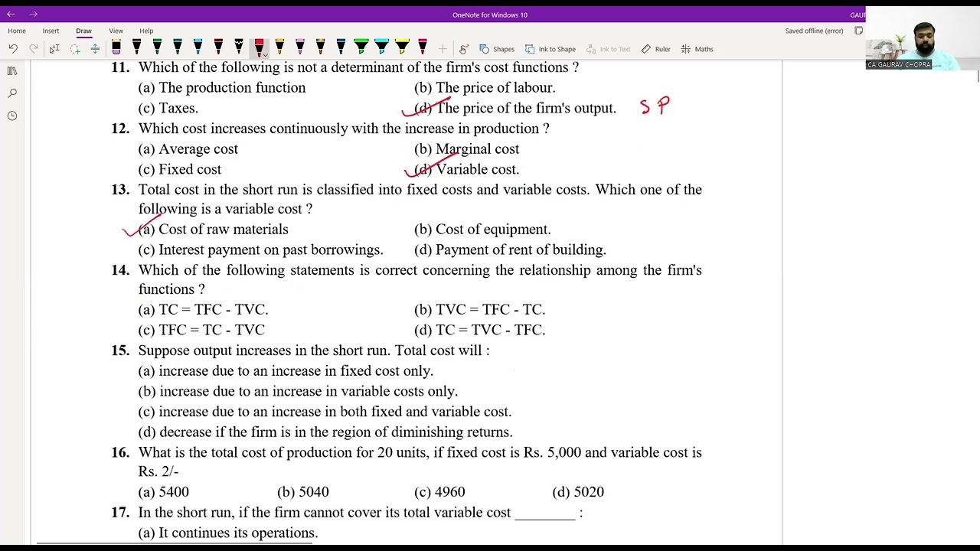Pick the green pen

click(157, 48)
